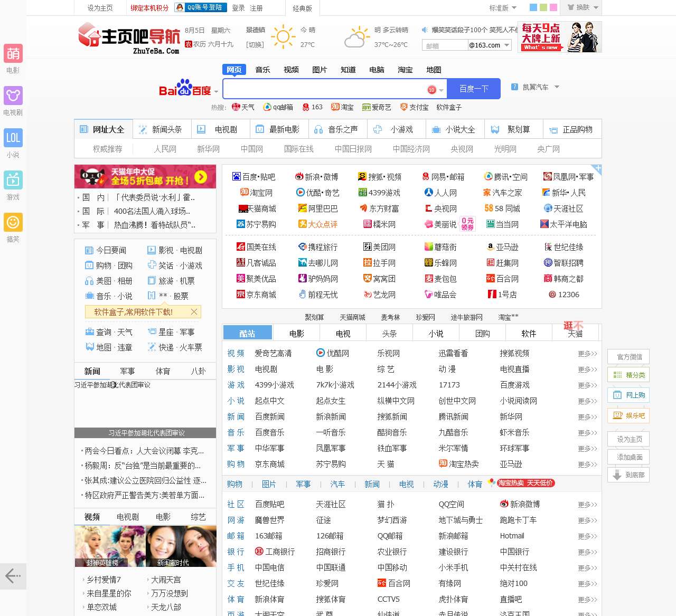Screen dimensions: 676x616
Task: Click the ZhuYeBa 主页吧导航 logo
Action: coord(129,37)
